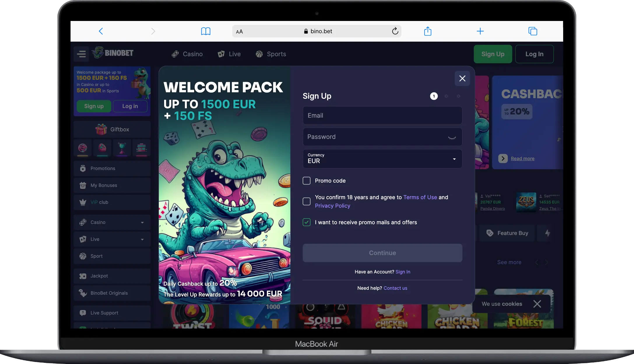Show tab overview icon
634x364 pixels.
pyautogui.click(x=533, y=31)
